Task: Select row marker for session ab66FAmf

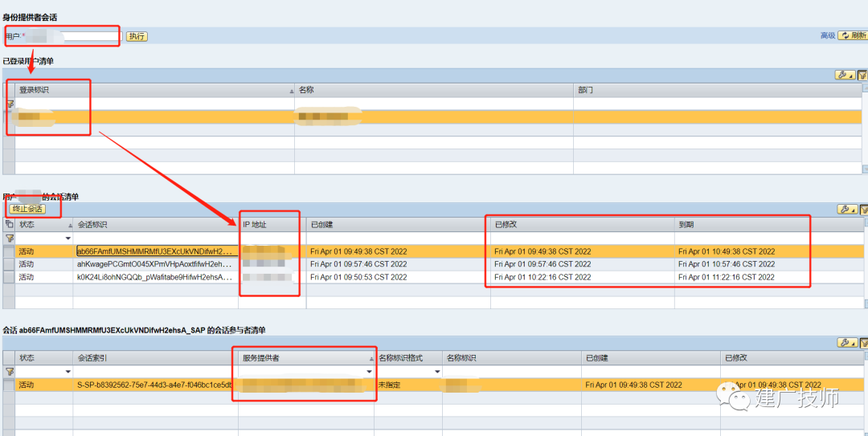Action: pyautogui.click(x=9, y=251)
